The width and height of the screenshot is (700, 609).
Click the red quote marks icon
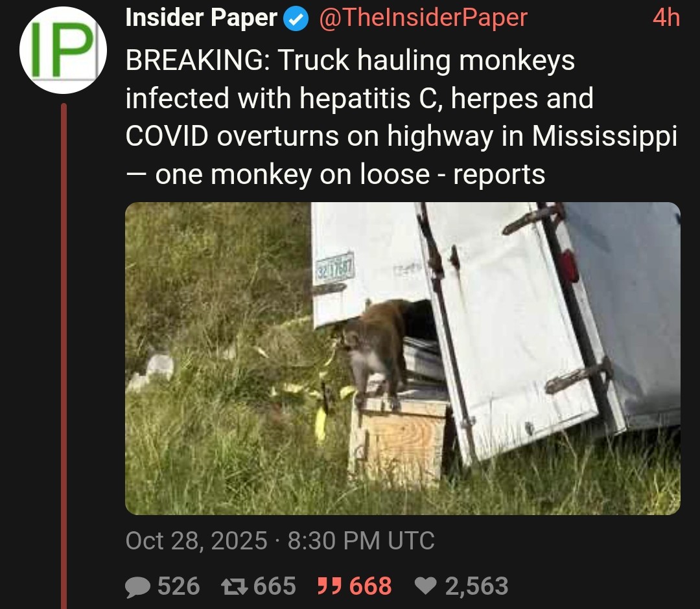click(329, 586)
